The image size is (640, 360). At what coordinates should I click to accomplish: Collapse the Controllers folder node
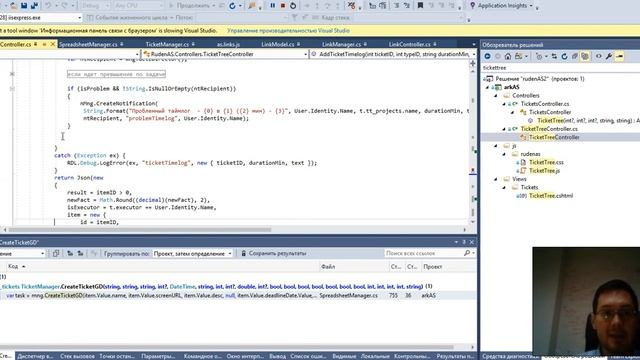click(x=496, y=96)
